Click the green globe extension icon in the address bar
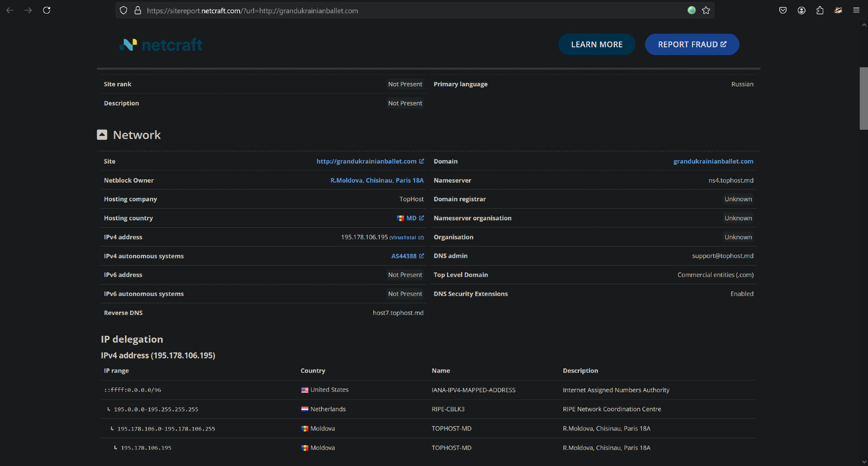The image size is (868, 466). tap(692, 10)
